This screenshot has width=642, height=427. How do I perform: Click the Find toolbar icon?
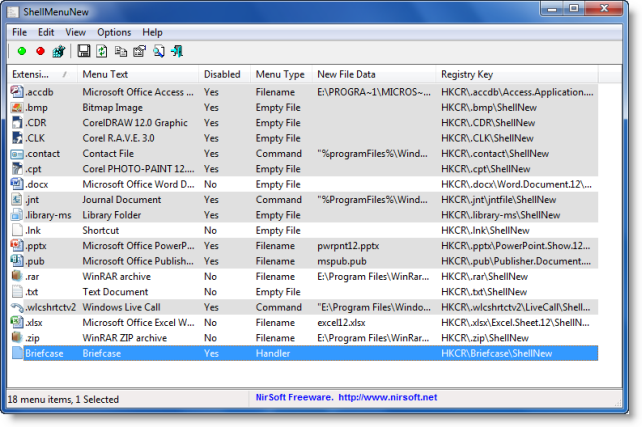[x=159, y=51]
